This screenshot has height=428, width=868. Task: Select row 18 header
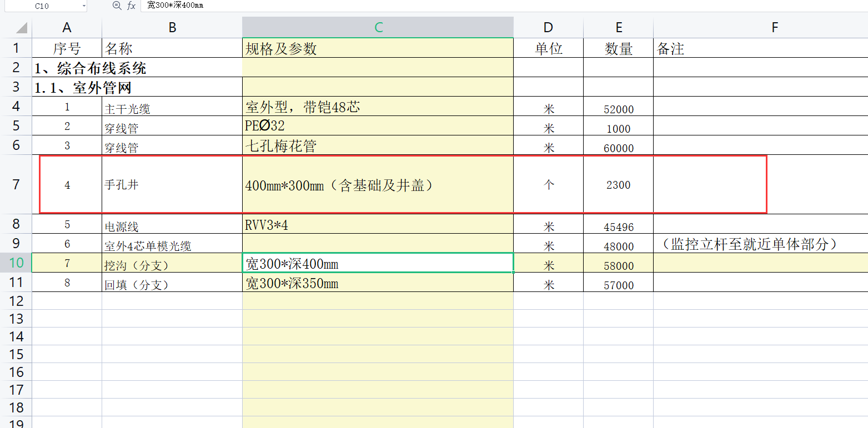click(16, 407)
